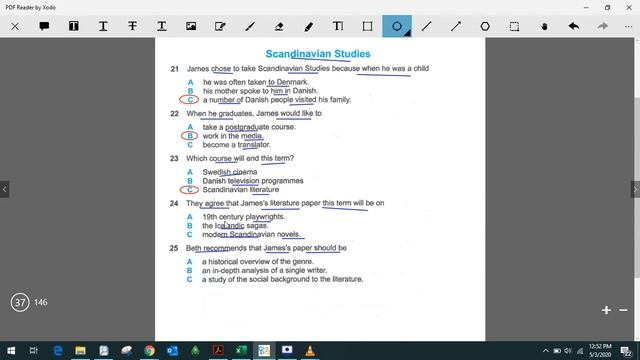Go to next page using right arrow
Screen dimensions: 640x360
click(x=635, y=189)
